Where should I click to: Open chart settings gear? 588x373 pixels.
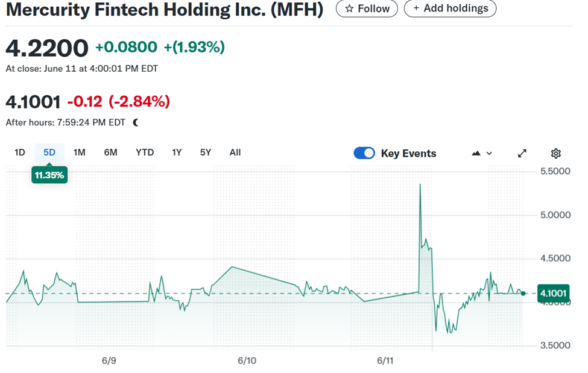(x=556, y=153)
